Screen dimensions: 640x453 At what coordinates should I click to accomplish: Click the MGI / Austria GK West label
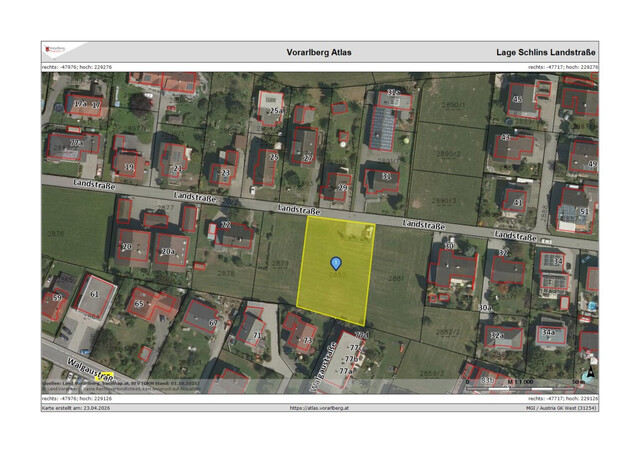coord(560,408)
